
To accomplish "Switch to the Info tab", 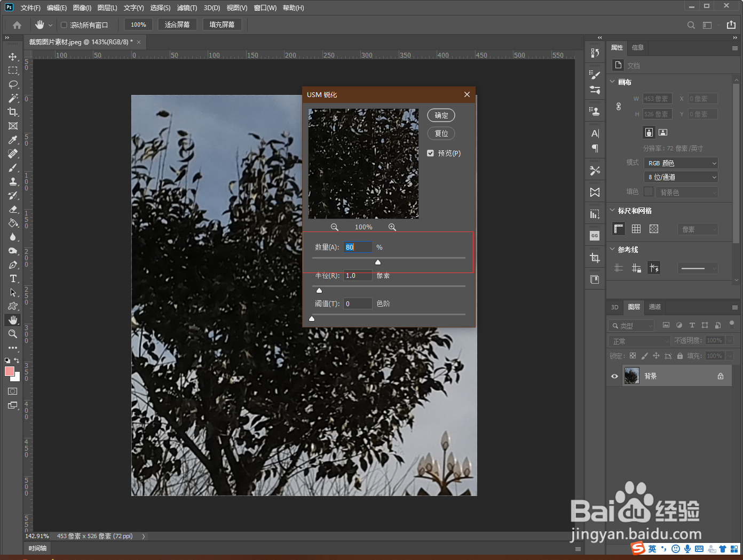I will (638, 47).
